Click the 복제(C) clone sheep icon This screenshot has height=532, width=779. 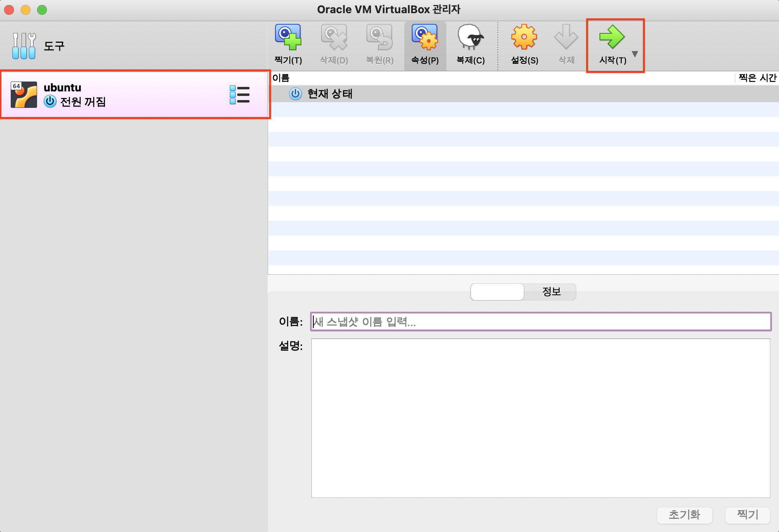click(471, 37)
